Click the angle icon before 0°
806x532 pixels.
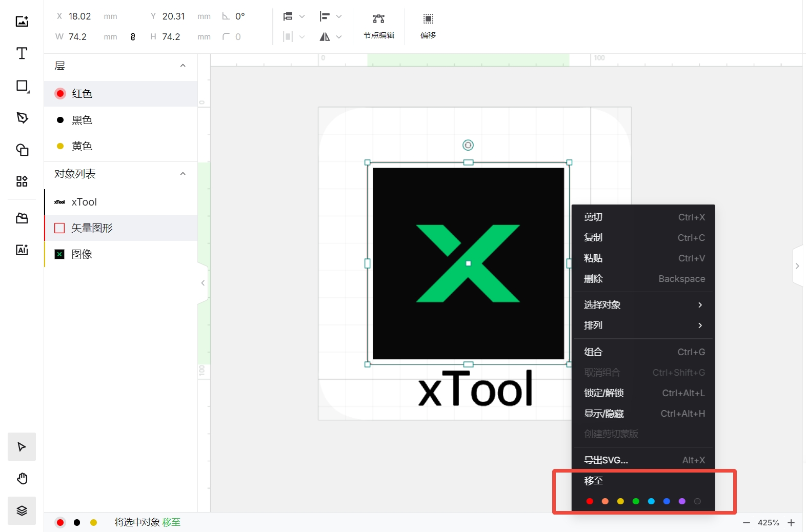(x=226, y=16)
